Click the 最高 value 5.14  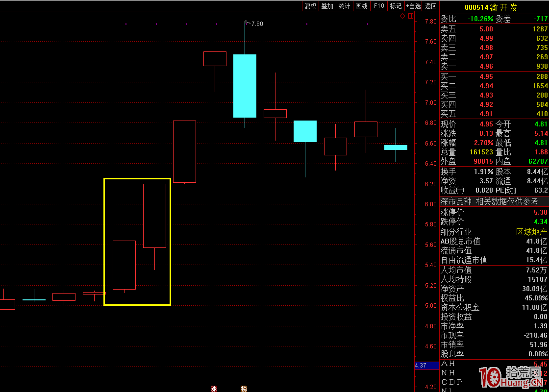[x=541, y=133]
